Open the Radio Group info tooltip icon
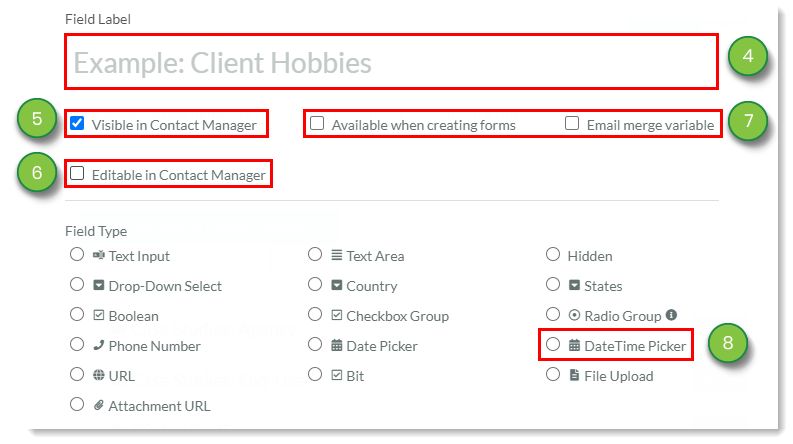Screen dimensions: 793x444 (x=671, y=315)
